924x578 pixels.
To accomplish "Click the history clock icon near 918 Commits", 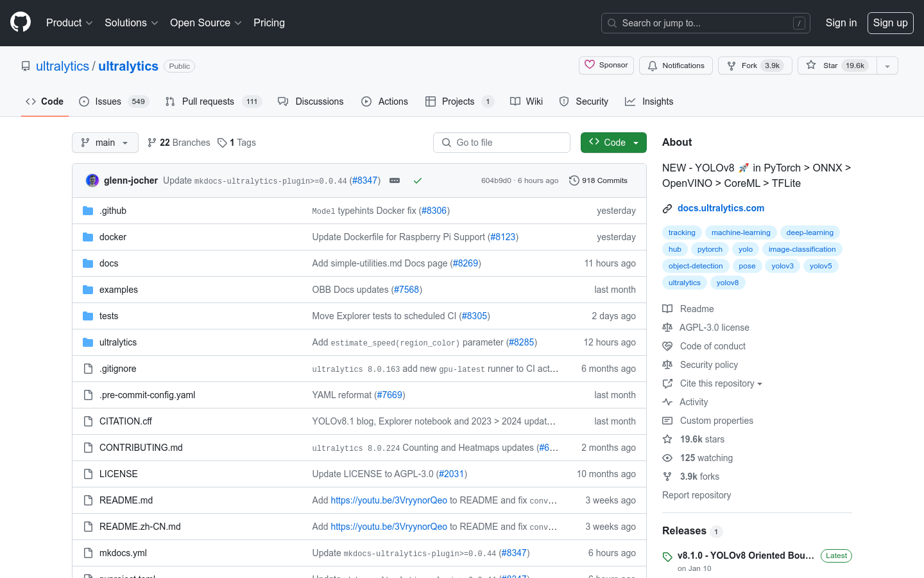I will tap(574, 180).
